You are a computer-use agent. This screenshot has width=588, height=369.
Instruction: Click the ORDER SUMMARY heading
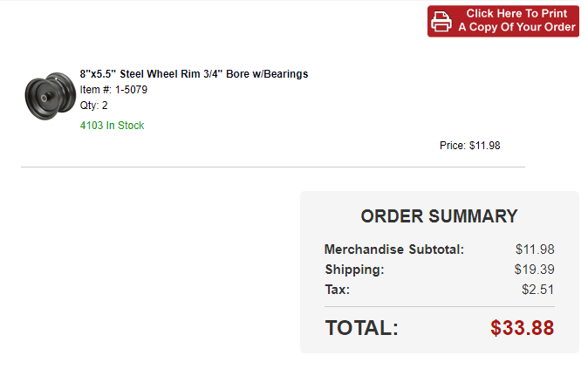tap(439, 216)
